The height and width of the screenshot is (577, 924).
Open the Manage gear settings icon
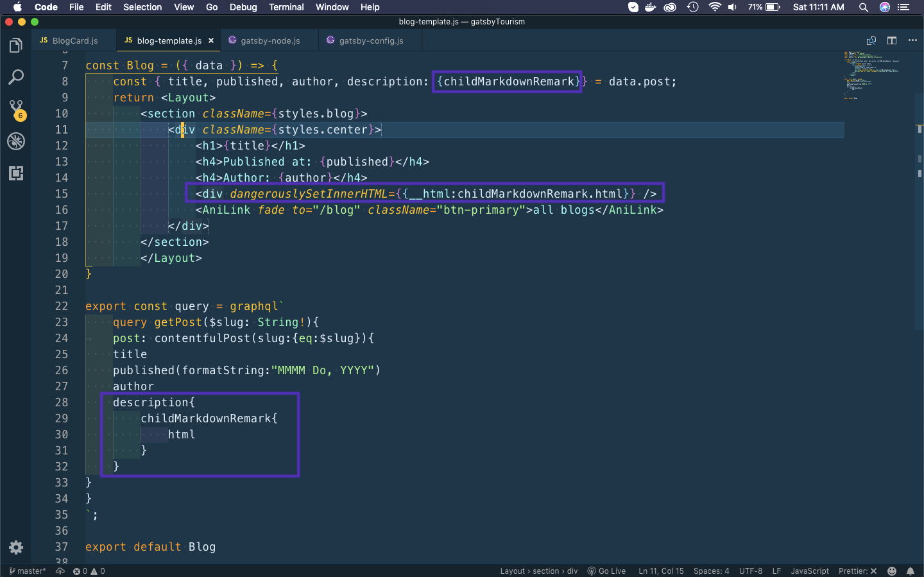tap(16, 547)
